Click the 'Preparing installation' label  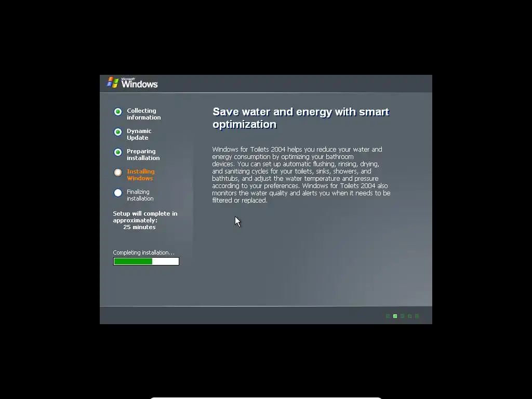pos(143,155)
